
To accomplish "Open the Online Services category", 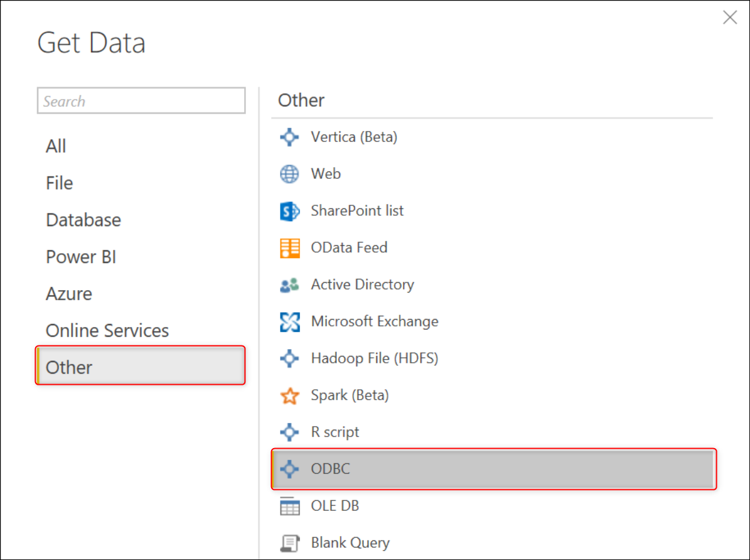I will click(107, 330).
